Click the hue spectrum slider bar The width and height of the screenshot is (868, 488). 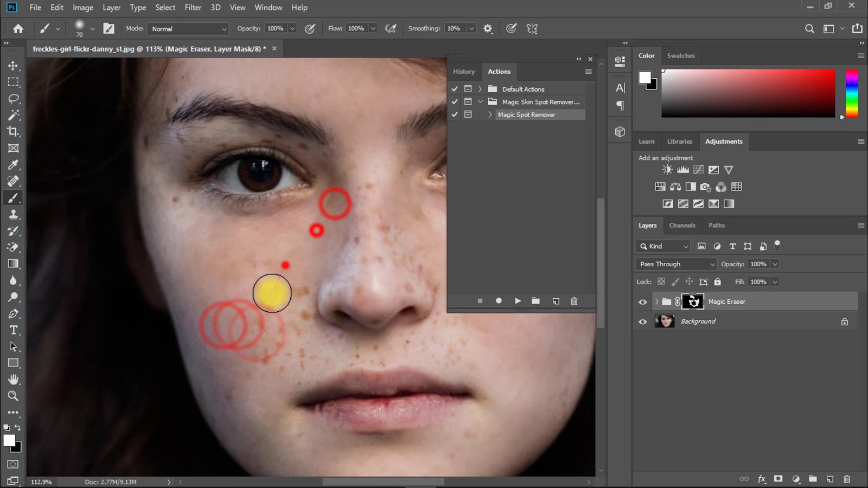pos(852,93)
